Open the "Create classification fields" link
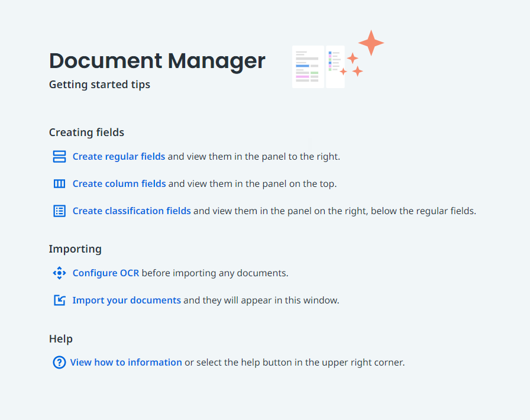This screenshot has width=530, height=420. 131,211
